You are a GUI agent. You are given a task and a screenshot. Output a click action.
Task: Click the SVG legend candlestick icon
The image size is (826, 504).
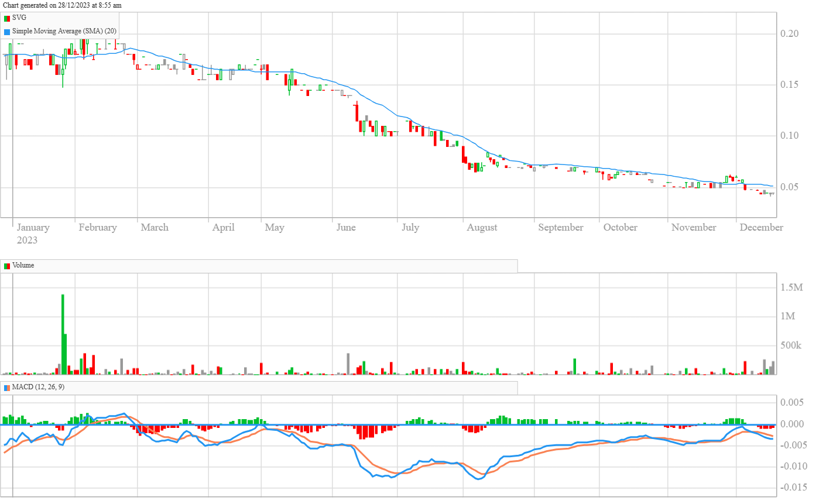pyautogui.click(x=7, y=18)
